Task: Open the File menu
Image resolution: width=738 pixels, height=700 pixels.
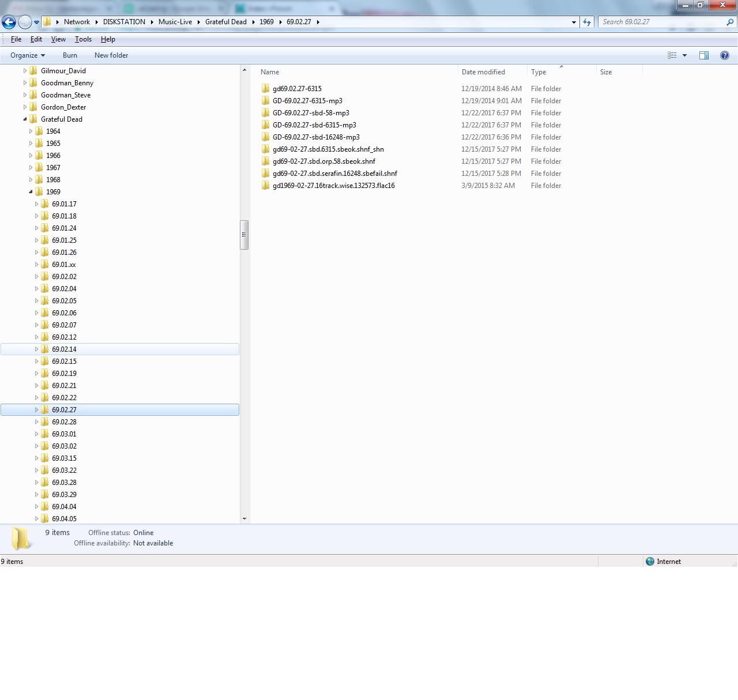Action: pyautogui.click(x=16, y=39)
